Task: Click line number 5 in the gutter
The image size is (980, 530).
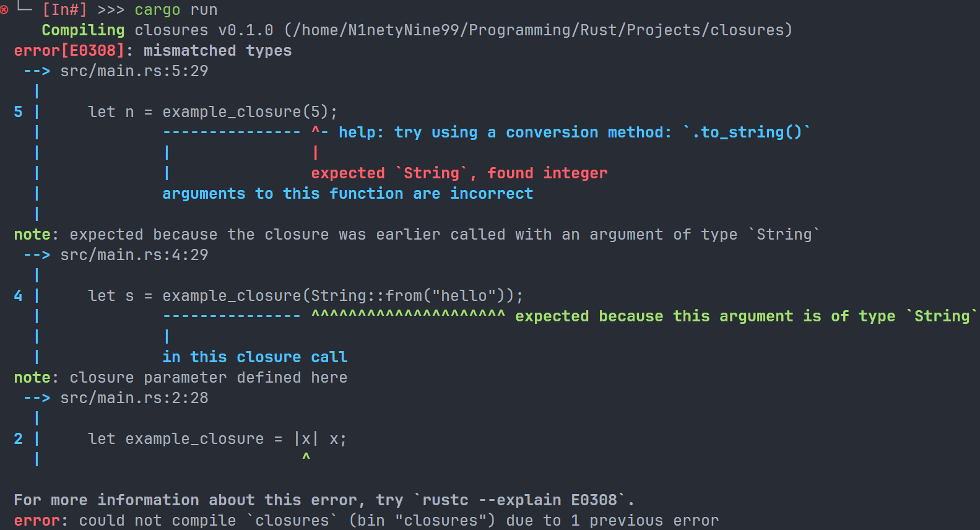Action: [19, 112]
